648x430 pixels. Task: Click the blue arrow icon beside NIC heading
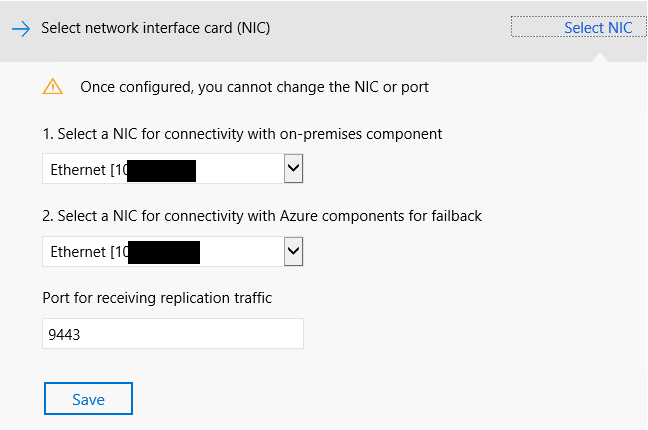(21, 29)
